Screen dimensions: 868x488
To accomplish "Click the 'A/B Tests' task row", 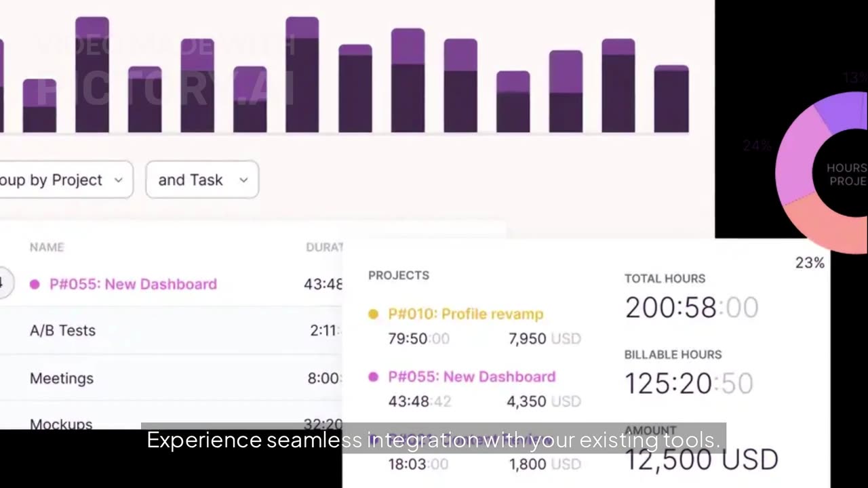I will (171, 330).
